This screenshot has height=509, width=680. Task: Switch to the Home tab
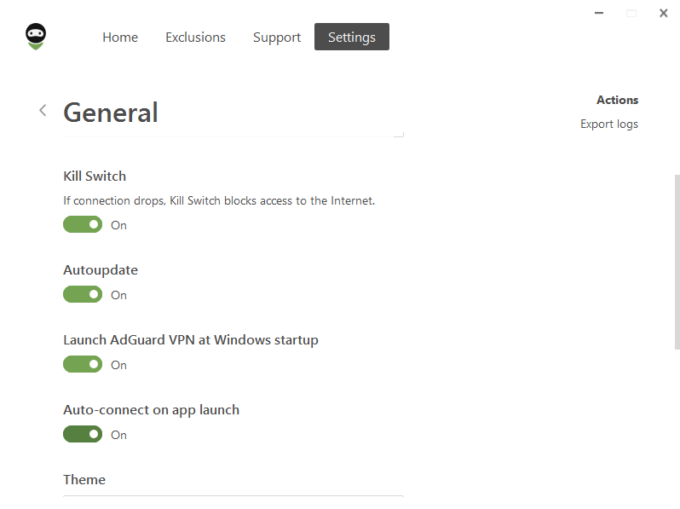point(120,37)
